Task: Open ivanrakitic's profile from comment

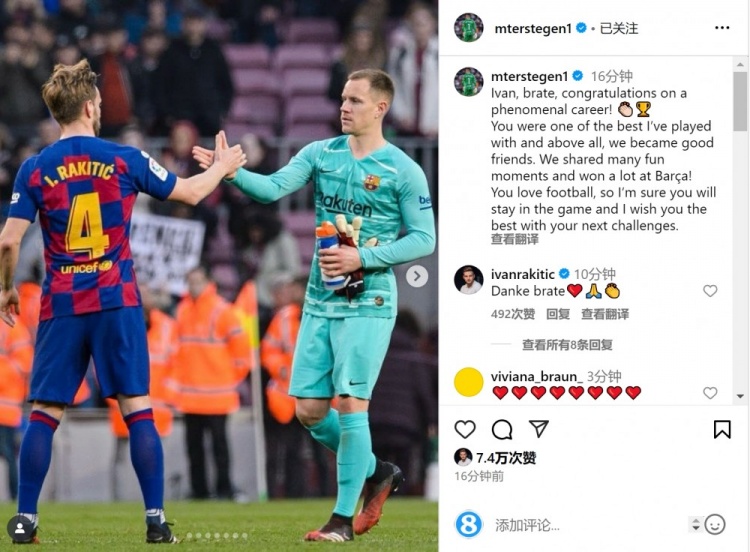Action: pos(522,274)
